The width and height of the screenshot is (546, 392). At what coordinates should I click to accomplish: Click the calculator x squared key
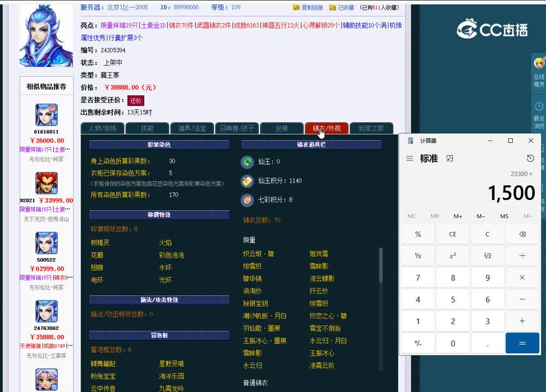pos(453,256)
